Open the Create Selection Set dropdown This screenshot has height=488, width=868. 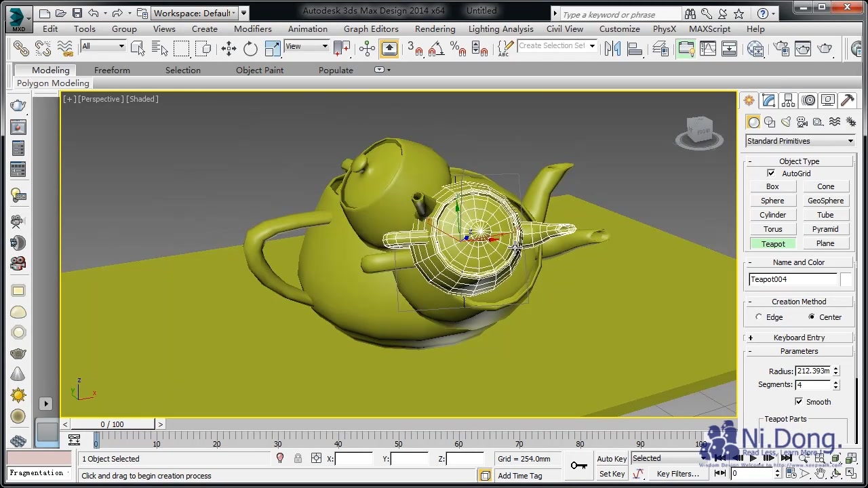pos(557,46)
